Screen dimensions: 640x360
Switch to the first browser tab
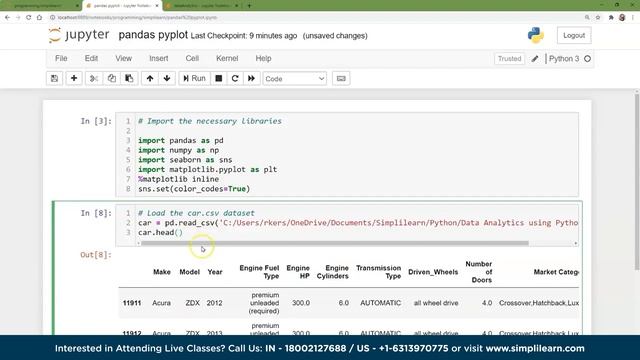tap(41, 6)
